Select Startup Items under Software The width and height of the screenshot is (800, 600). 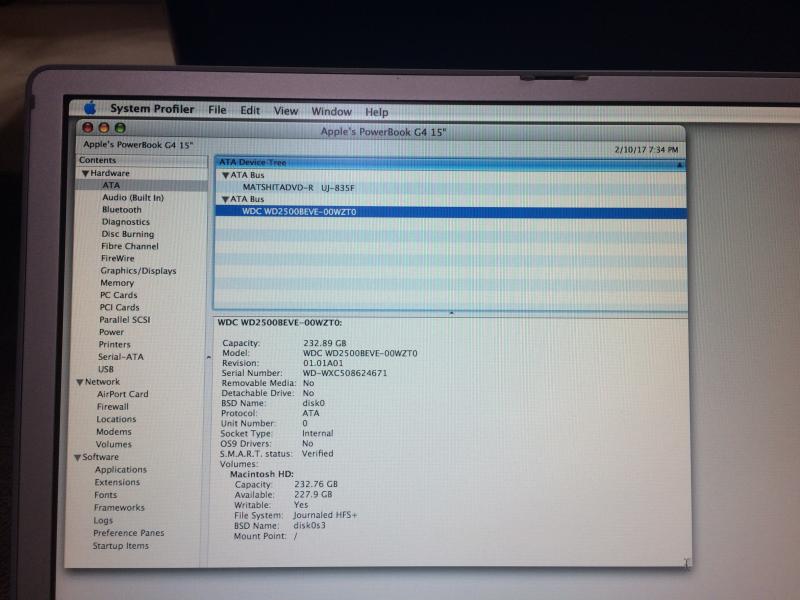point(120,545)
